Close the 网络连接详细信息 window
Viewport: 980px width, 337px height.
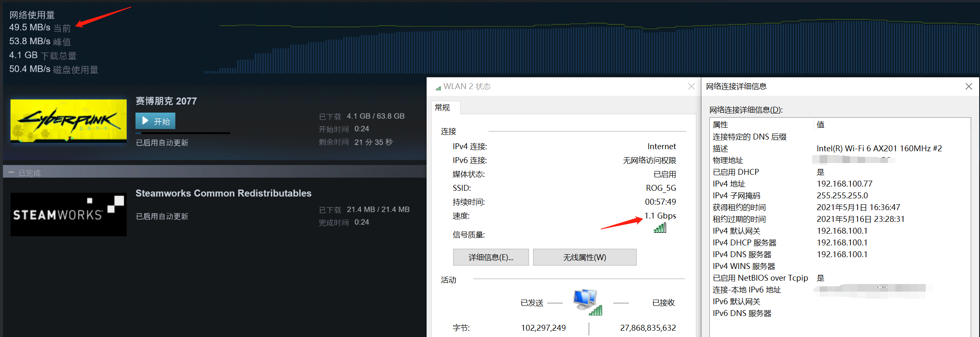pos(969,87)
